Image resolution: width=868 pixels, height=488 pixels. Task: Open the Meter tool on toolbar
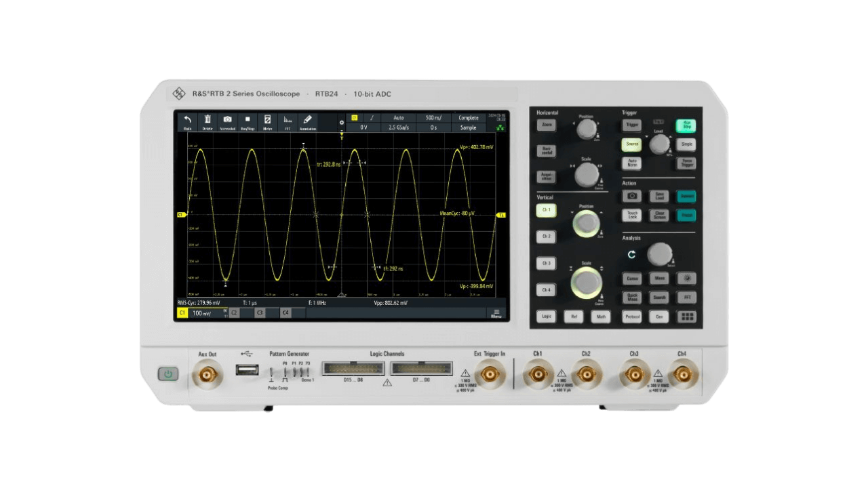pyautogui.click(x=267, y=121)
